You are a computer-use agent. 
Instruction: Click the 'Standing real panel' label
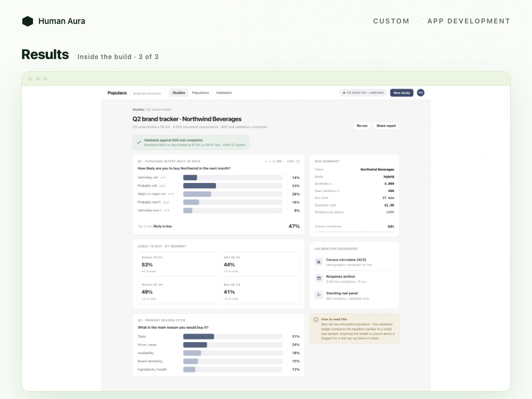click(x=342, y=293)
